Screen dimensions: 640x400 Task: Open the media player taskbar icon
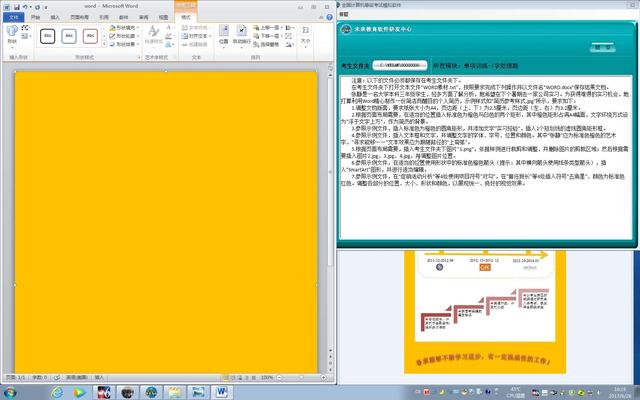pos(80,393)
